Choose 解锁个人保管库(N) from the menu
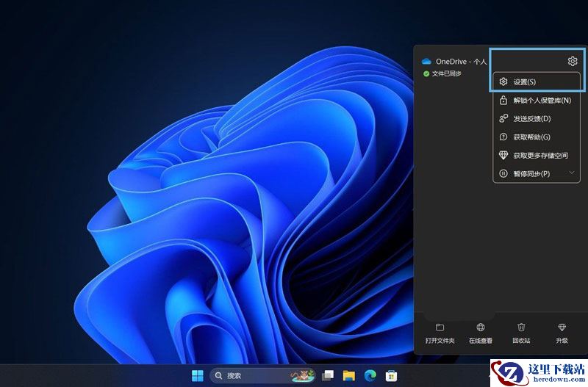 click(x=537, y=101)
